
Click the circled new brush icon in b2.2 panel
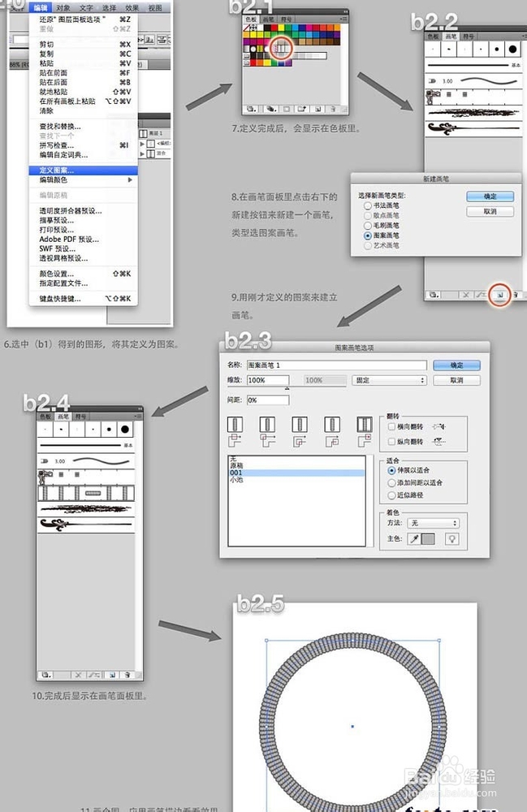pos(500,295)
